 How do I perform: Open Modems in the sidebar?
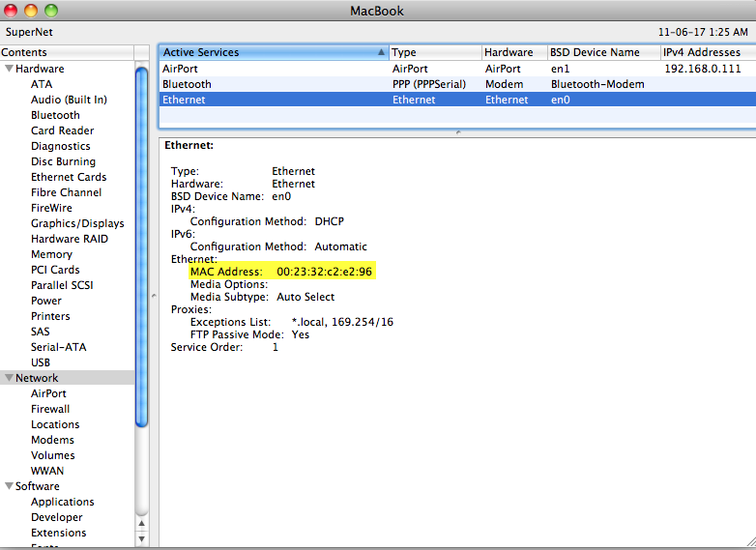pyautogui.click(x=52, y=440)
